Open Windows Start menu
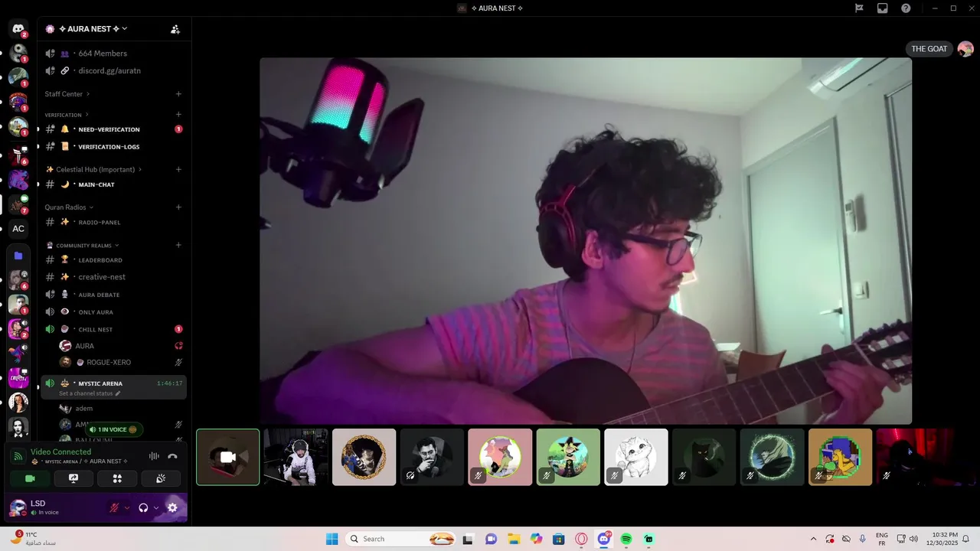Screen dimensions: 980x551 (x=332, y=539)
